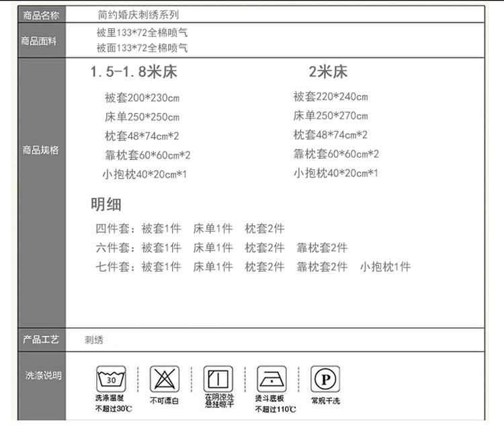Click the 不可漂白 caption text
Viewport: 504px width, 445px height.
pos(165,401)
